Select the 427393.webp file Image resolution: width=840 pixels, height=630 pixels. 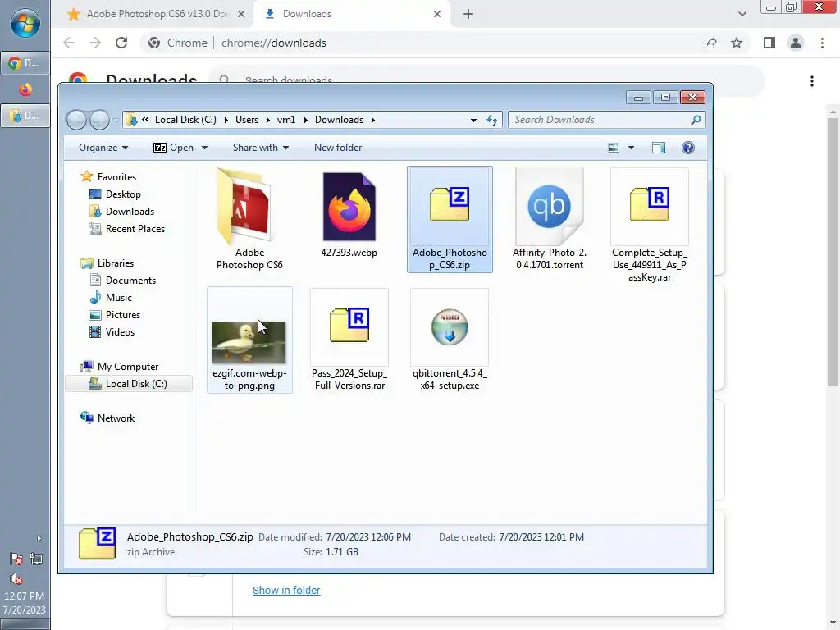(349, 214)
